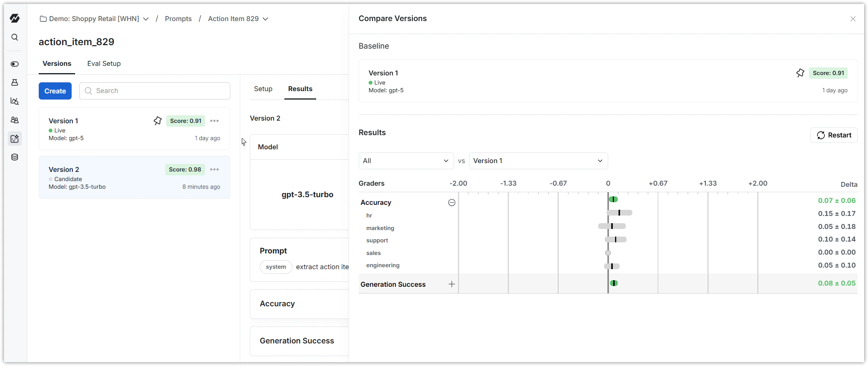Open the Version 2 overflow options menu
Viewport: 868px width, 366px height.
coord(215,169)
